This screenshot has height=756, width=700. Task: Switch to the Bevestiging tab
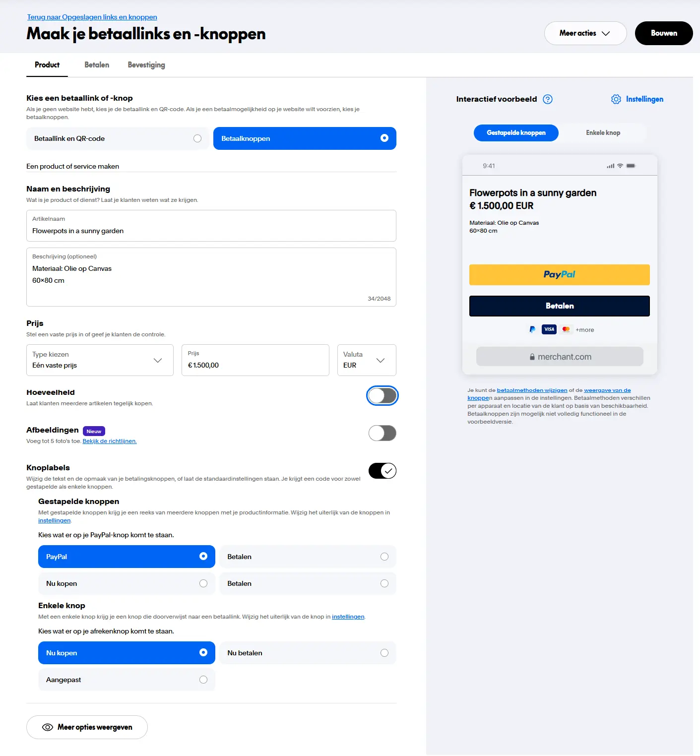tap(146, 65)
